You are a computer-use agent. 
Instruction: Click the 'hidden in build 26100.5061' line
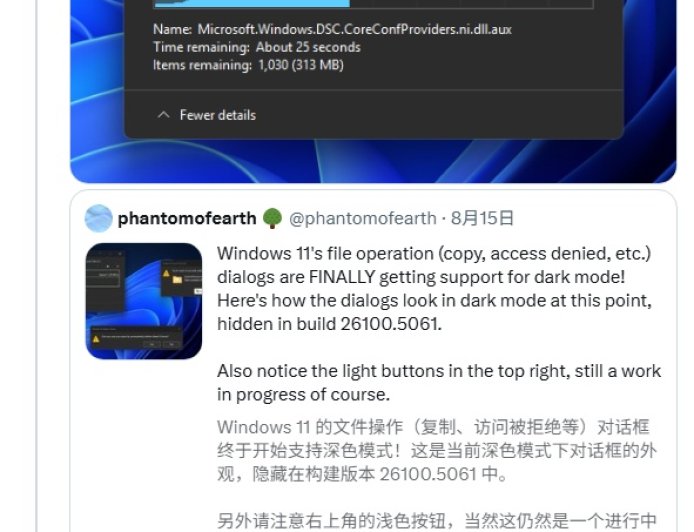[x=329, y=324]
